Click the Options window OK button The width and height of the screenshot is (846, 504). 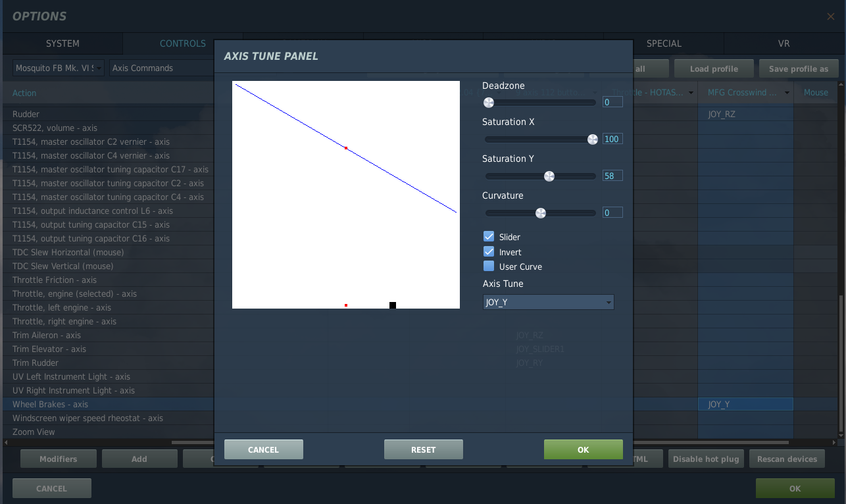795,488
